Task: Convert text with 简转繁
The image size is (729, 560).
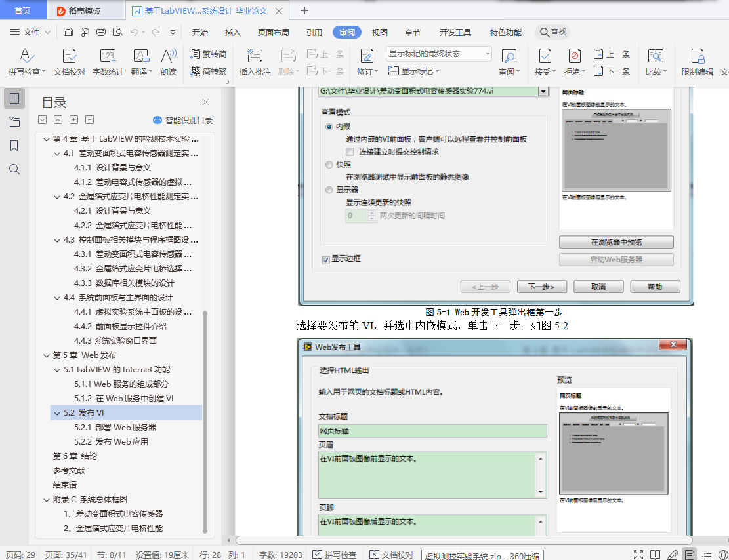Action: (208, 71)
